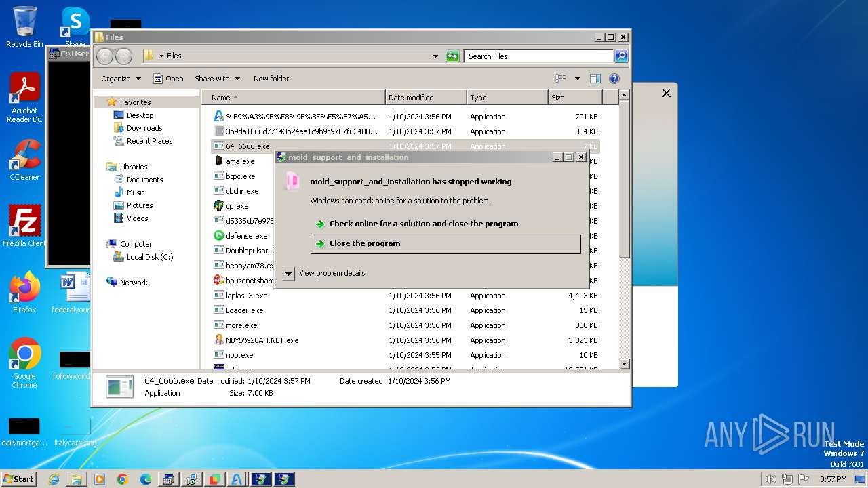Expand View problem details

point(325,273)
